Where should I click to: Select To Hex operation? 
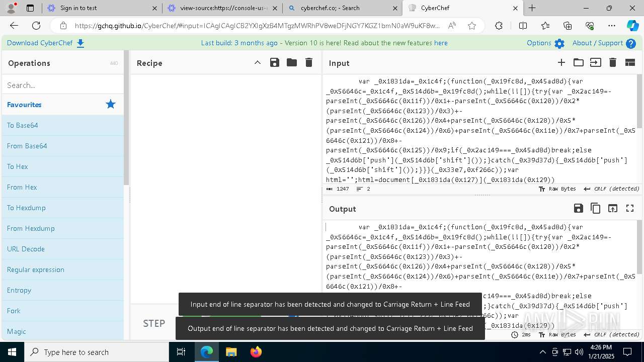pyautogui.click(x=63, y=166)
